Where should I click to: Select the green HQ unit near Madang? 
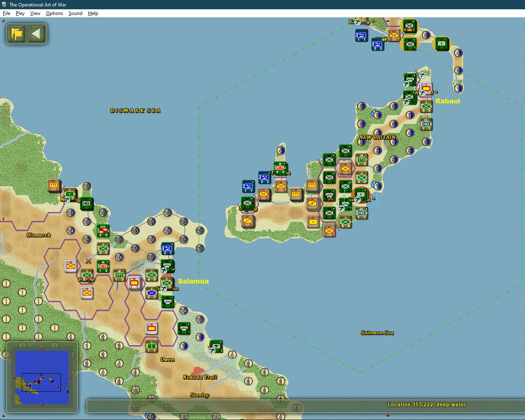tap(86, 204)
